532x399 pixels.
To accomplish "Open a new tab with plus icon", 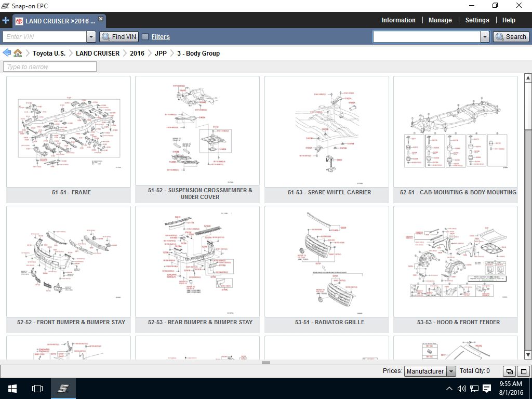I will pyautogui.click(x=5, y=20).
